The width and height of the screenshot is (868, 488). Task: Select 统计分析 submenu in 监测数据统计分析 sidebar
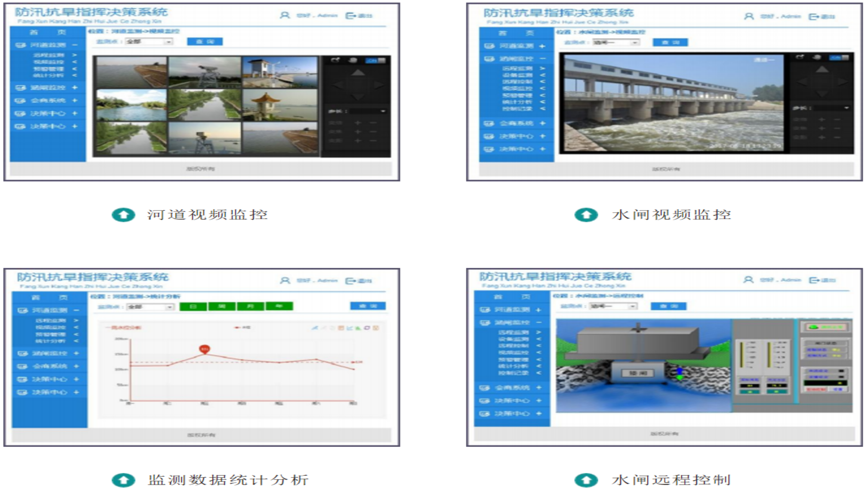coord(51,341)
